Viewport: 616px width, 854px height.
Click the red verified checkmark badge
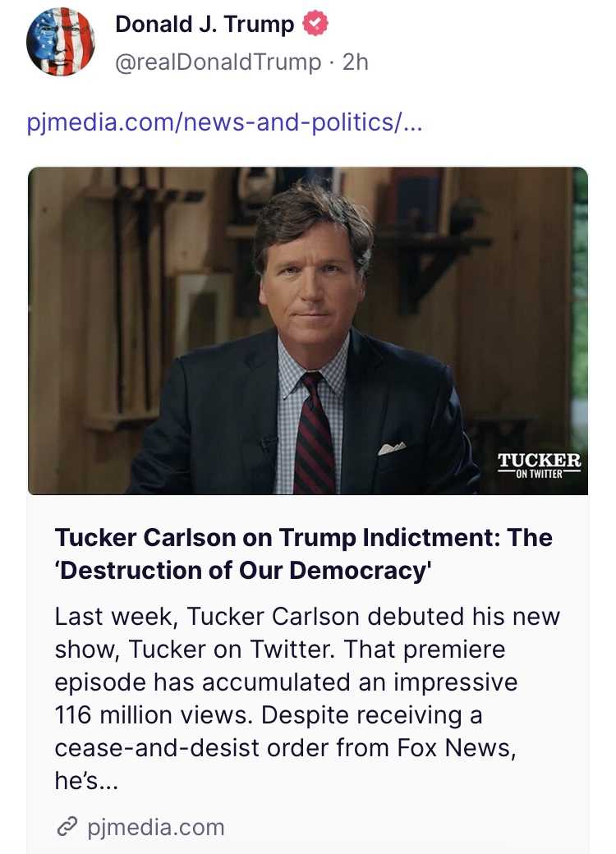316,25
